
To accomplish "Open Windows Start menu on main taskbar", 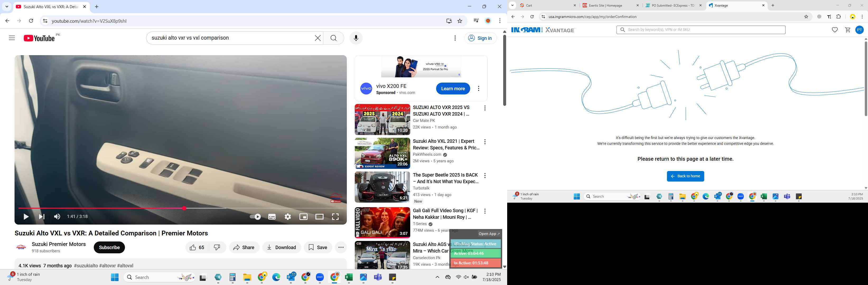I will 115,277.
